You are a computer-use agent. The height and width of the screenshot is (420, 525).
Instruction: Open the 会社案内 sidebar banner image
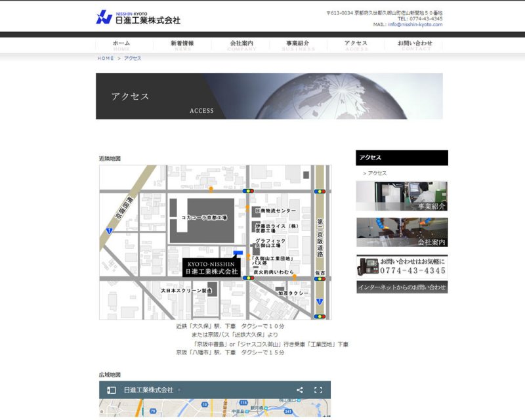(402, 232)
